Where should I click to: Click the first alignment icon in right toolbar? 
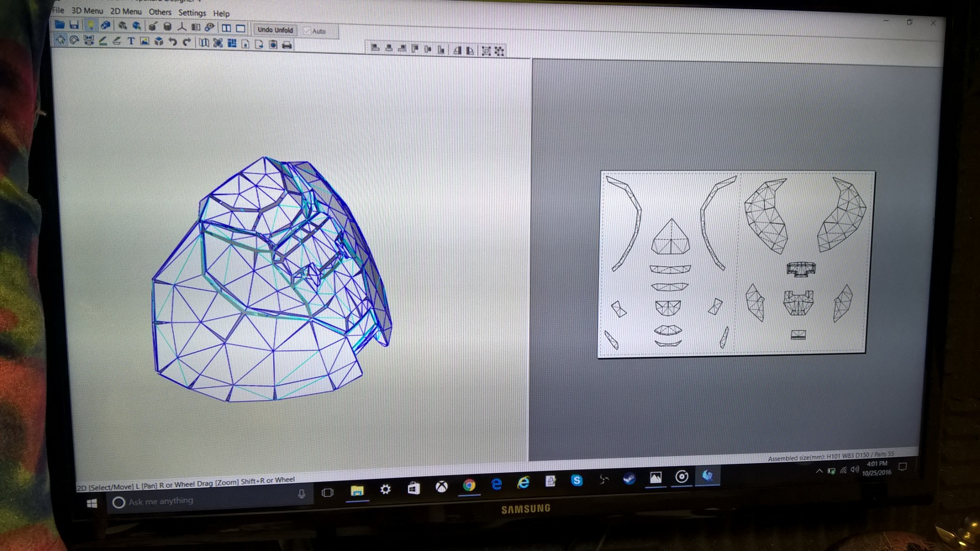click(x=375, y=48)
